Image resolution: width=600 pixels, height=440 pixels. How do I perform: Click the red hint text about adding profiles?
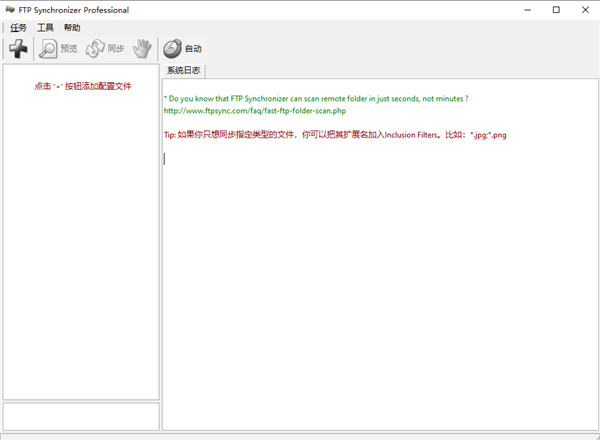[83, 86]
